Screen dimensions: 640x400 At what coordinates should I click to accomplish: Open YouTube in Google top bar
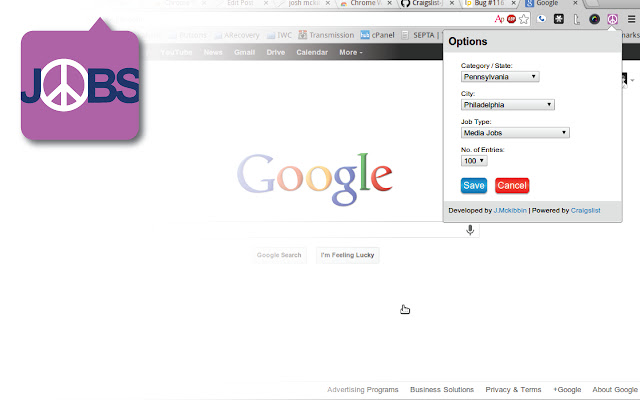click(x=176, y=52)
